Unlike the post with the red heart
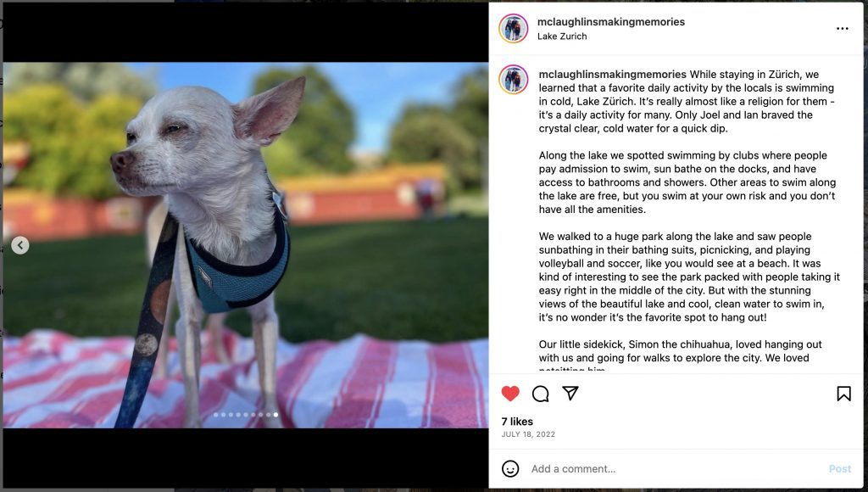 [x=509, y=394]
